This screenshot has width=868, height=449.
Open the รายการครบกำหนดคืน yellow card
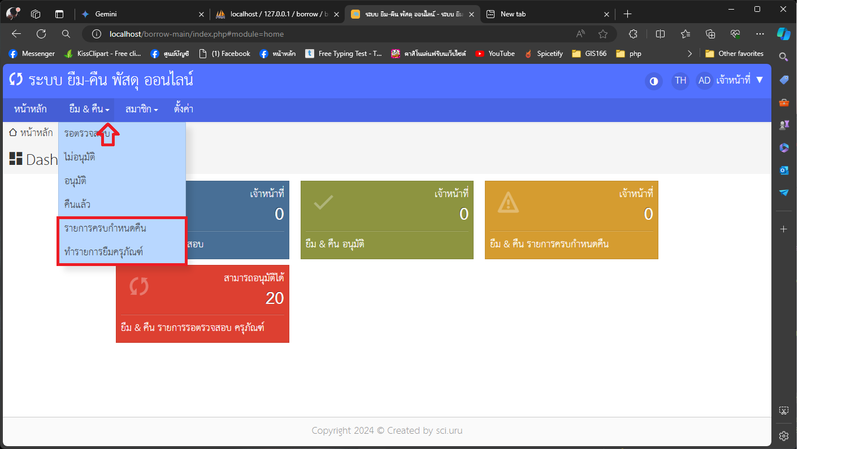(571, 220)
